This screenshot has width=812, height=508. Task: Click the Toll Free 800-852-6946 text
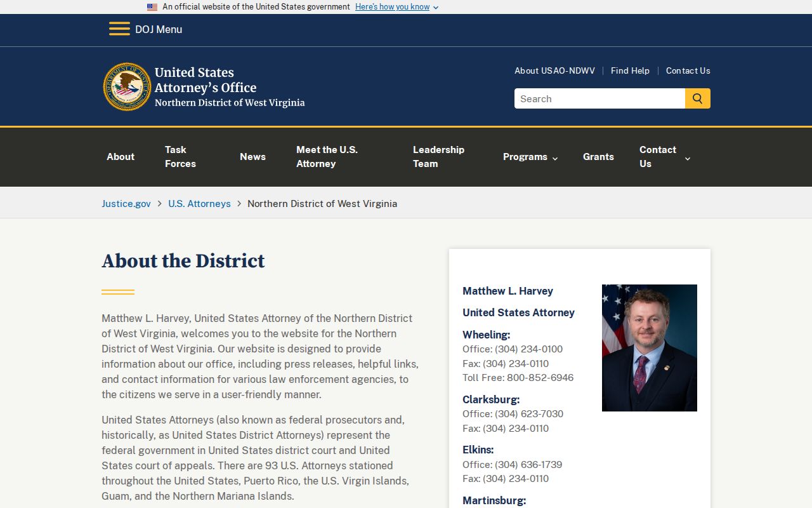pos(518,378)
